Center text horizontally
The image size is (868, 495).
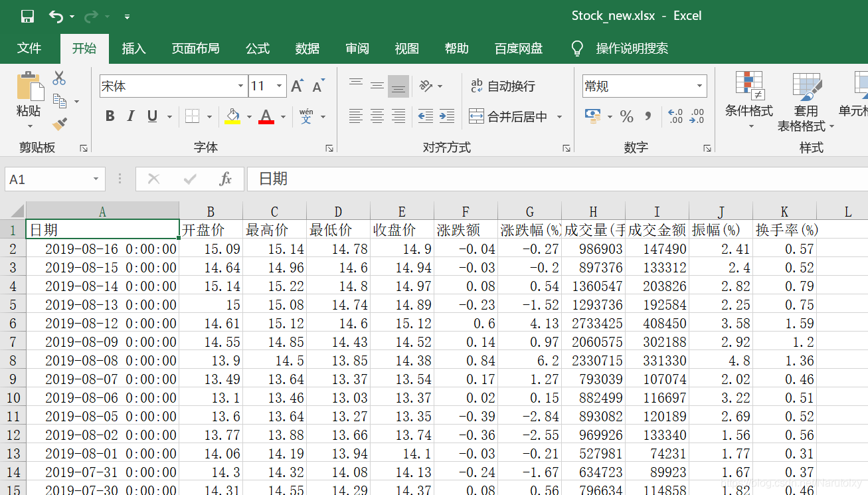coord(377,116)
